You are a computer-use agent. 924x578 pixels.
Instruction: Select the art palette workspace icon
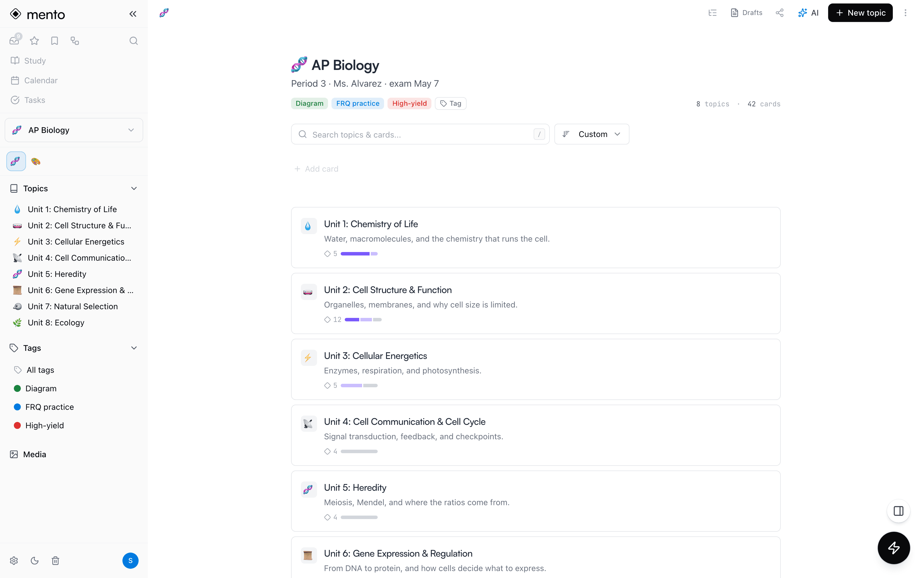click(36, 161)
